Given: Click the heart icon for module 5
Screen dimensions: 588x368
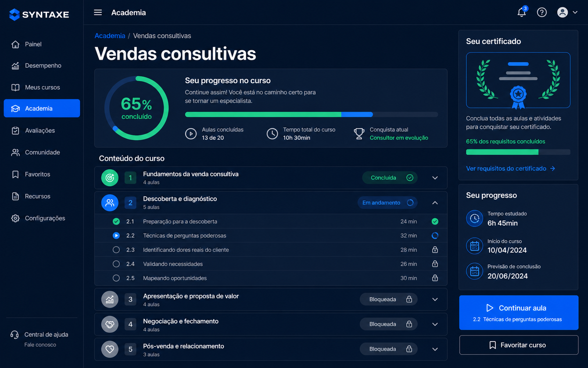Looking at the screenshot, I should [110, 349].
